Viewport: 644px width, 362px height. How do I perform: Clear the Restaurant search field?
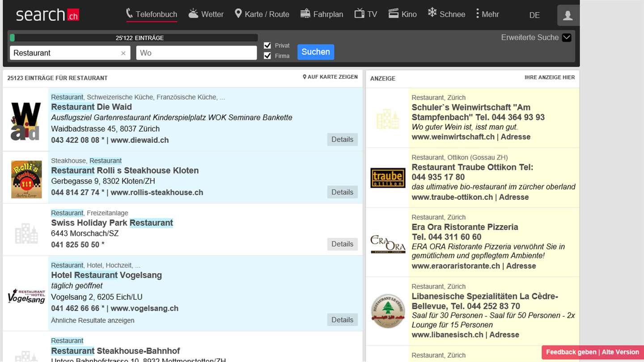(123, 53)
